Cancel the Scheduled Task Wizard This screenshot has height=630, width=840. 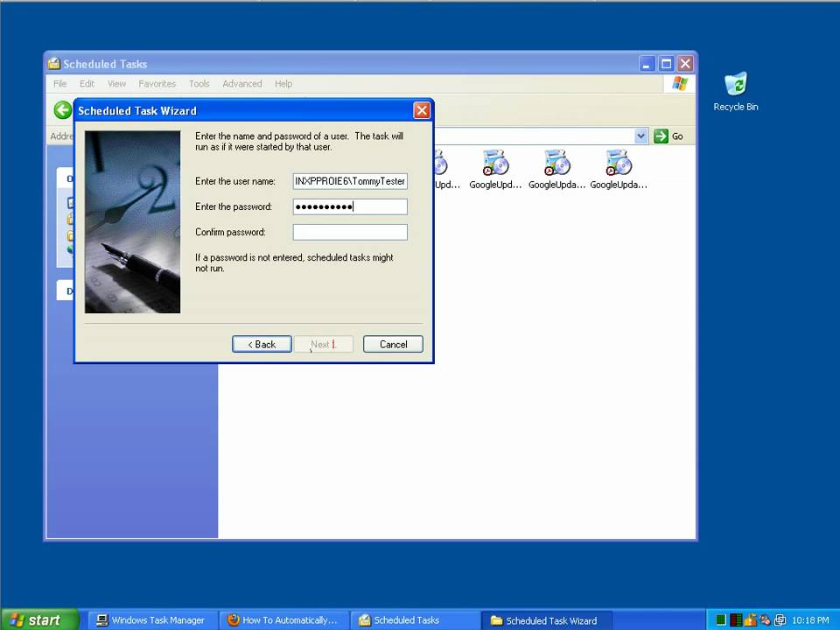(393, 344)
